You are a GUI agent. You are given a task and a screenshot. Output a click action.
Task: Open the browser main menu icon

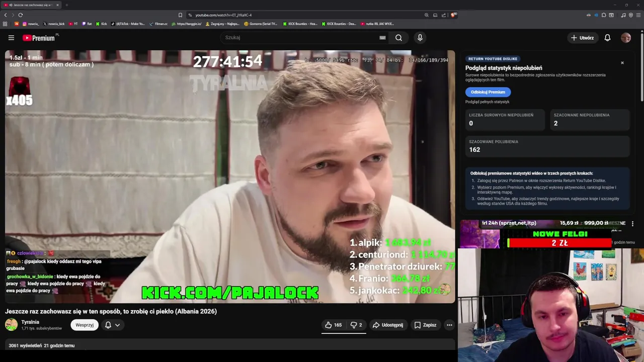point(638,15)
